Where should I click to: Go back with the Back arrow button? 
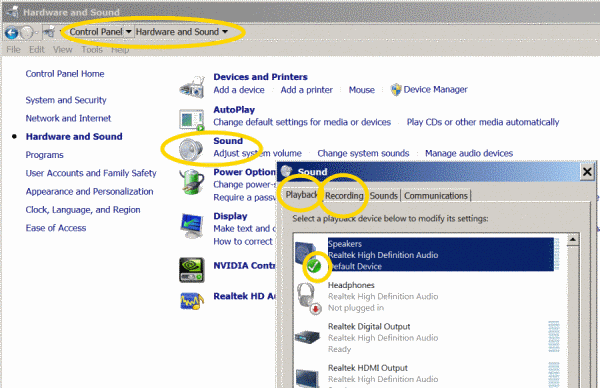tap(11, 33)
